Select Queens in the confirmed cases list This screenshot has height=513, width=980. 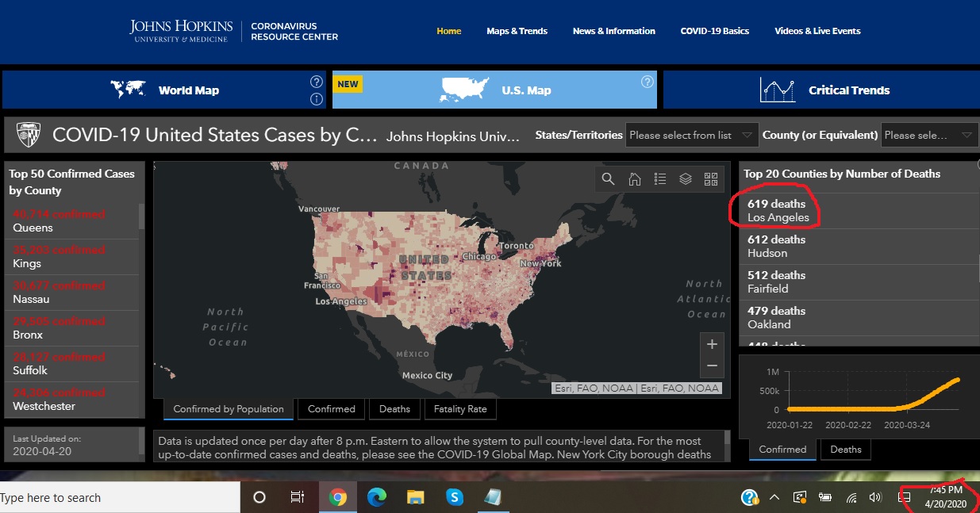point(71,221)
